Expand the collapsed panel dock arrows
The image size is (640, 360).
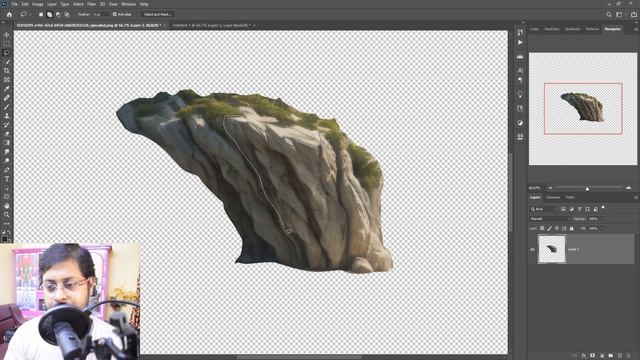[x=523, y=22]
